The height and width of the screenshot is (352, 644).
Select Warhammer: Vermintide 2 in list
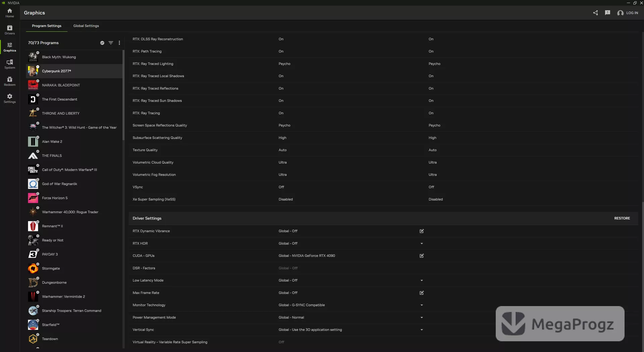tap(74, 296)
